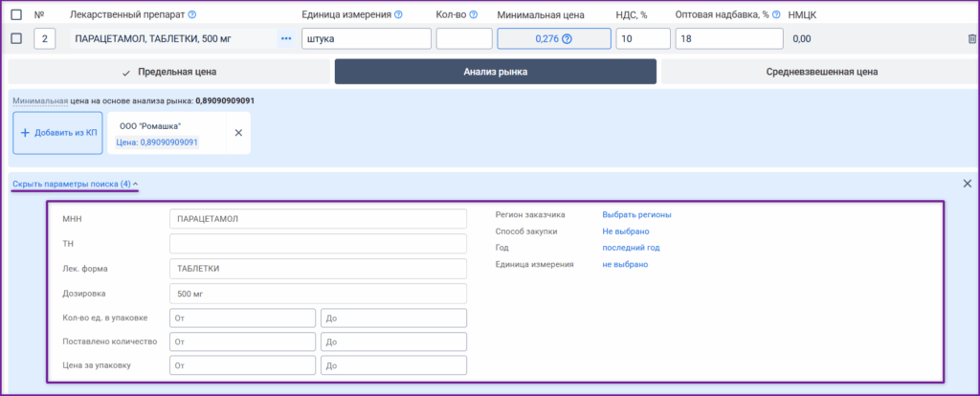Viewport: 980px width, 396px height.
Task: Click help icon next to Кол-во
Action: (474, 14)
